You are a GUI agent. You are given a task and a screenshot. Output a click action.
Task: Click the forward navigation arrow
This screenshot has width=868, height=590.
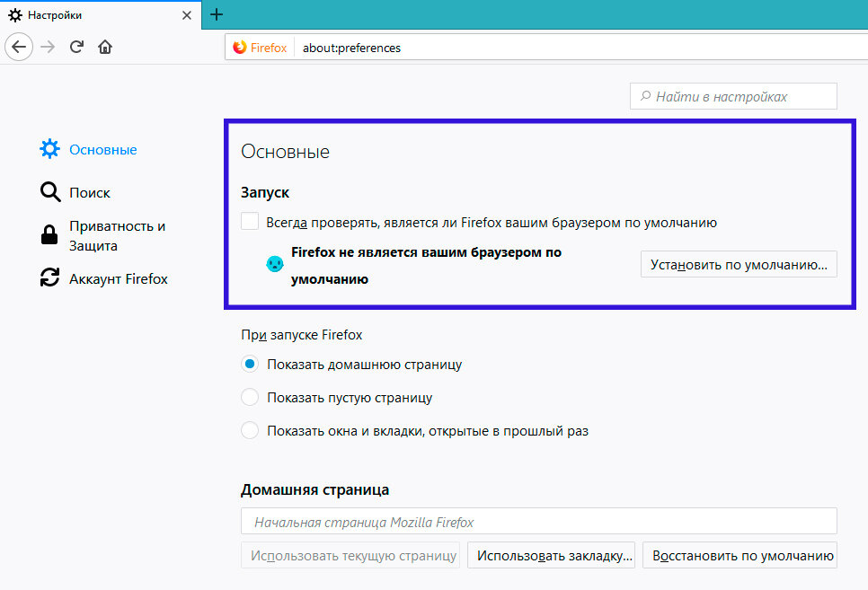click(48, 47)
